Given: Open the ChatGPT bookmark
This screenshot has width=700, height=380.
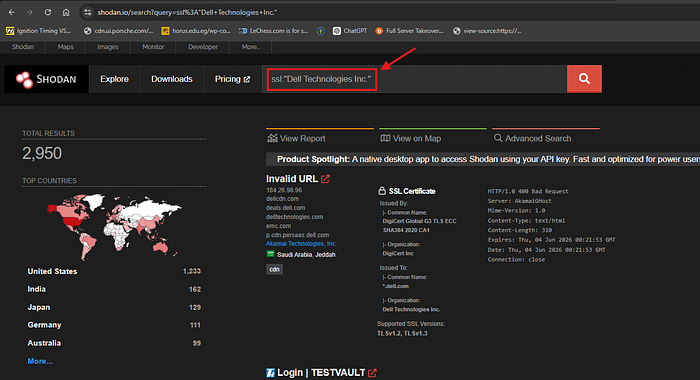Looking at the screenshot, I should coord(350,31).
